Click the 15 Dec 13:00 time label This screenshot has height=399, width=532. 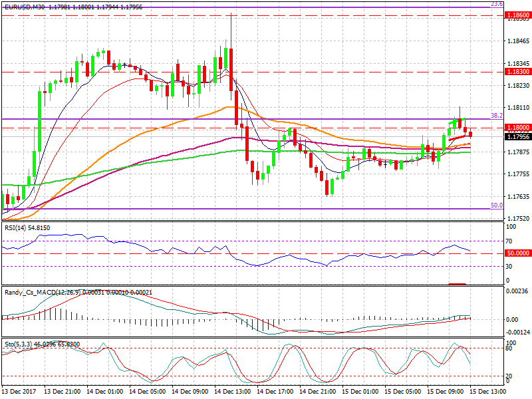(x=488, y=391)
